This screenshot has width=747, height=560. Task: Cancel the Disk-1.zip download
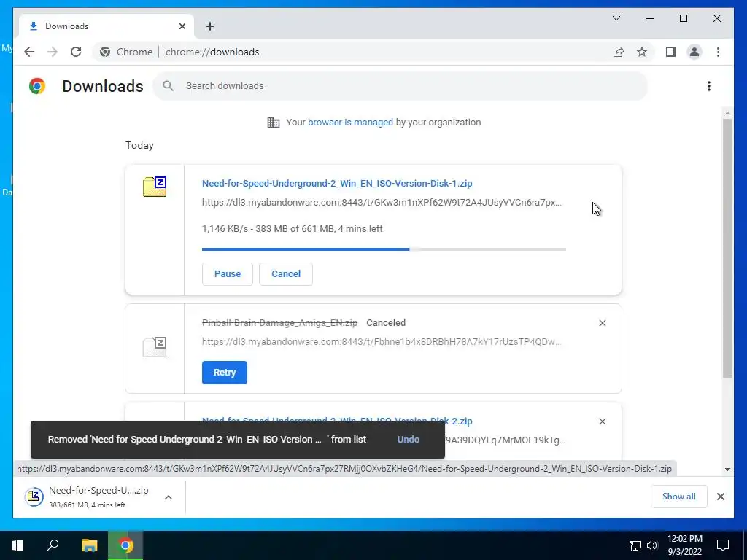(286, 274)
